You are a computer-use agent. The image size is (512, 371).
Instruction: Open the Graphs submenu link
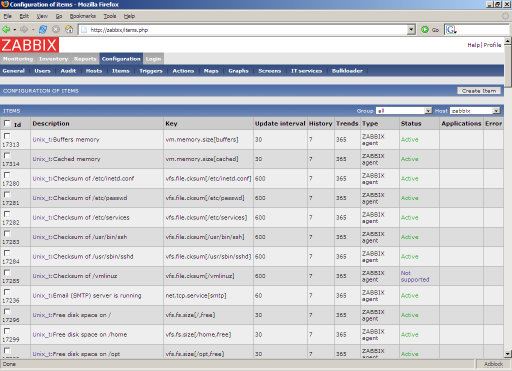click(238, 71)
